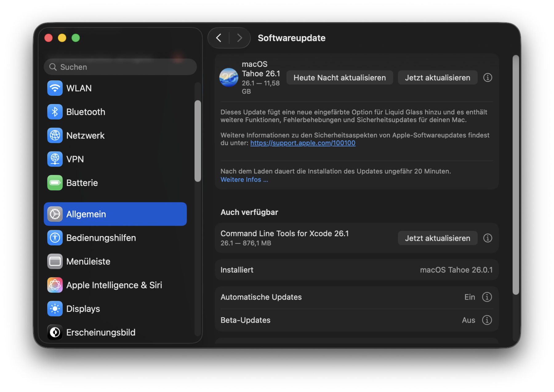Select Menüleiste in the sidebar
554x392 pixels.
tap(88, 261)
